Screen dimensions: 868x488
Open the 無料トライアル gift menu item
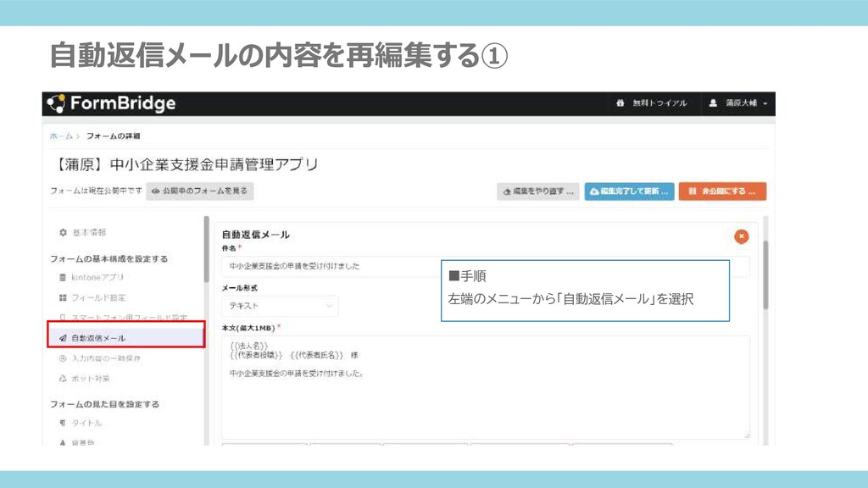tap(652, 103)
